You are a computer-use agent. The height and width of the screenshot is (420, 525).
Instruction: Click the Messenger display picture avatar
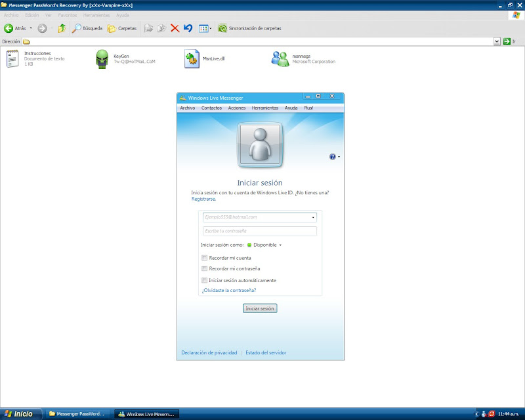(x=260, y=144)
